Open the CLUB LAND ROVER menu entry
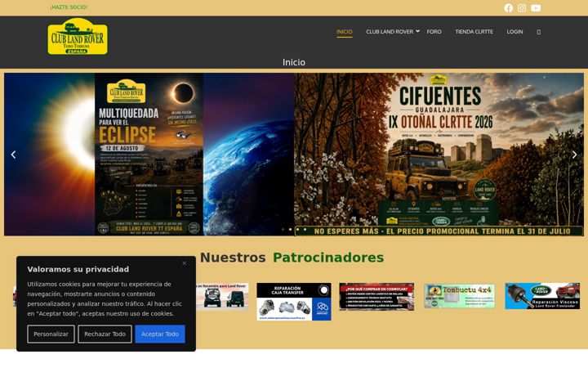 390,32
